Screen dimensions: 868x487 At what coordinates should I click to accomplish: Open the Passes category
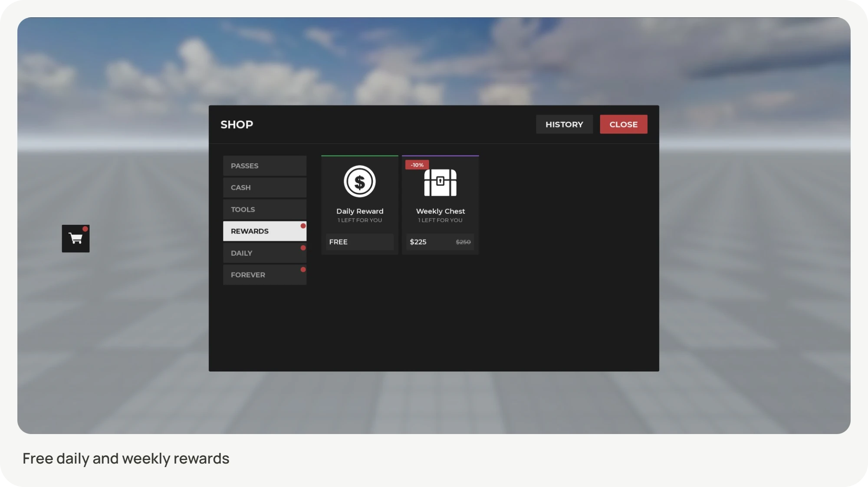coord(265,166)
